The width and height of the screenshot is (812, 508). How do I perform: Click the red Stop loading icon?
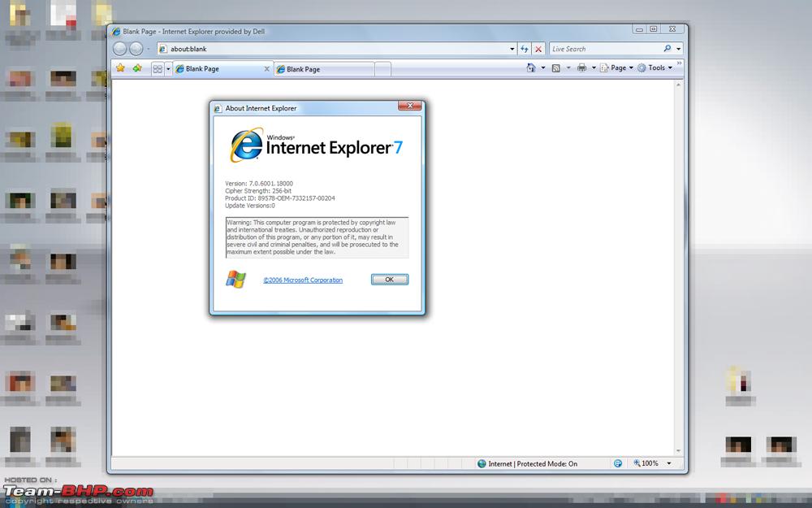click(x=538, y=50)
